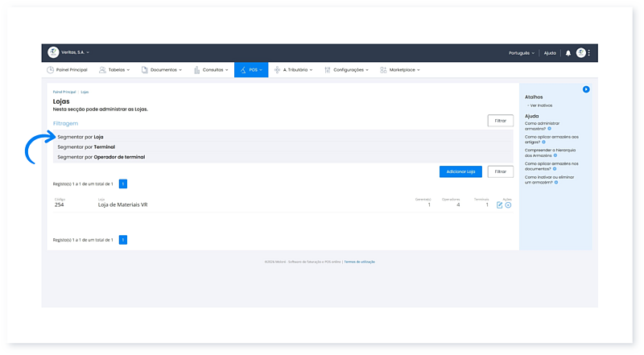644x355 pixels.
Task: Click the notifications bell icon
Action: [x=568, y=53]
